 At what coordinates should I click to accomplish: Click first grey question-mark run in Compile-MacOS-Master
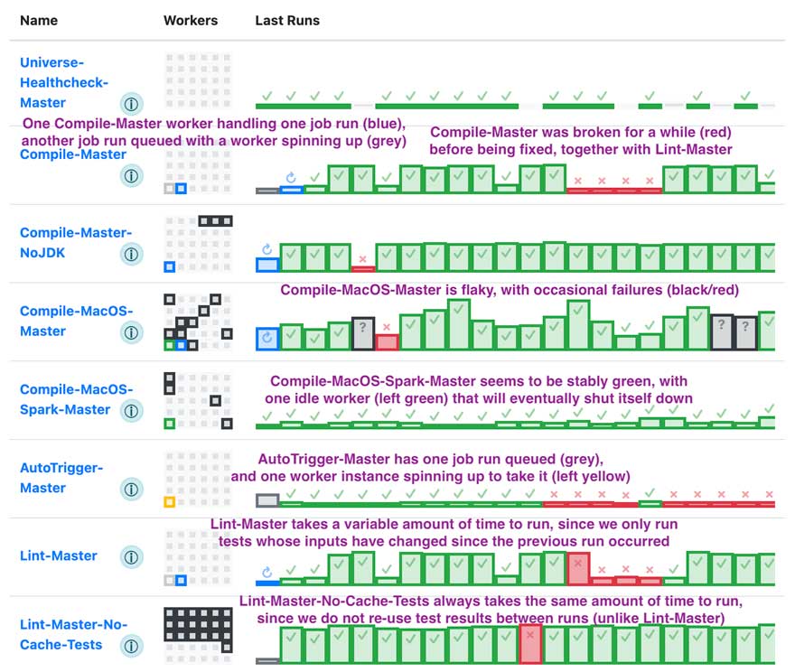[x=363, y=333]
